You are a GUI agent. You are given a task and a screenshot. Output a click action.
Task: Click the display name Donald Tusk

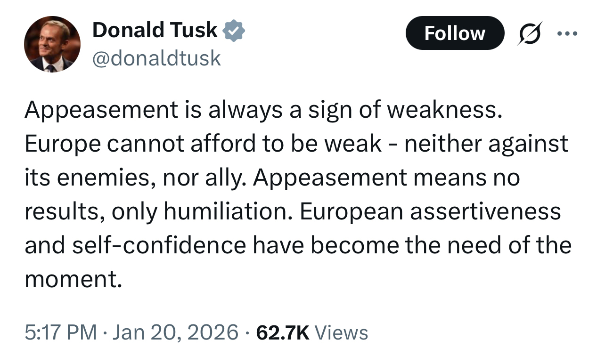tap(155, 31)
